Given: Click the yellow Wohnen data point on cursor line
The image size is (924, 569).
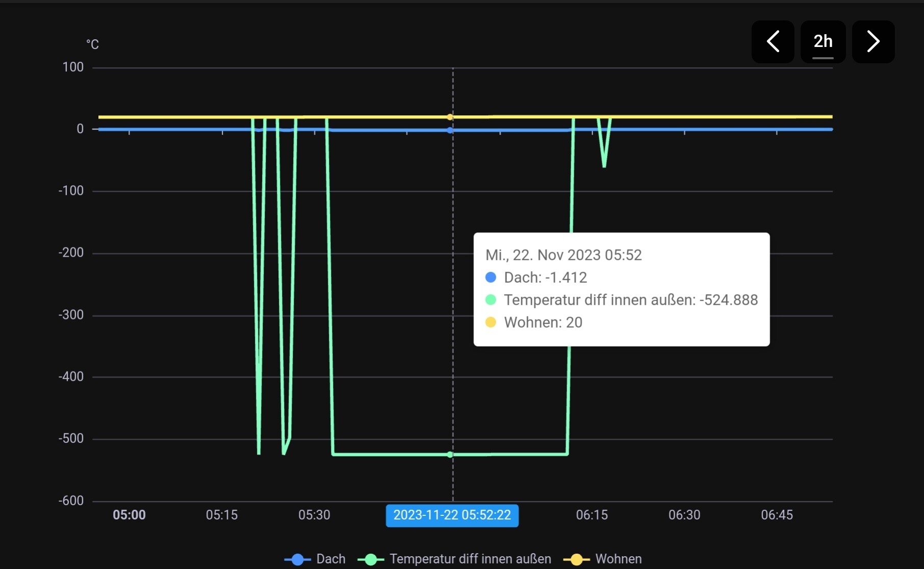Looking at the screenshot, I should click(x=450, y=117).
